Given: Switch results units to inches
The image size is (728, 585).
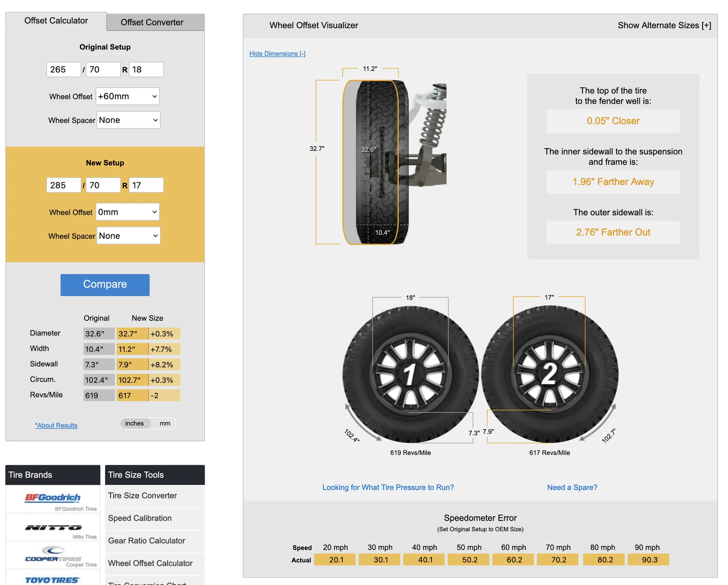Looking at the screenshot, I should 135,423.
